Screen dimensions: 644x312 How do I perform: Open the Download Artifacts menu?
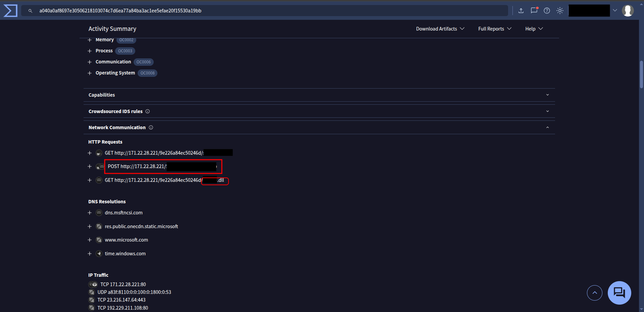[440, 29]
